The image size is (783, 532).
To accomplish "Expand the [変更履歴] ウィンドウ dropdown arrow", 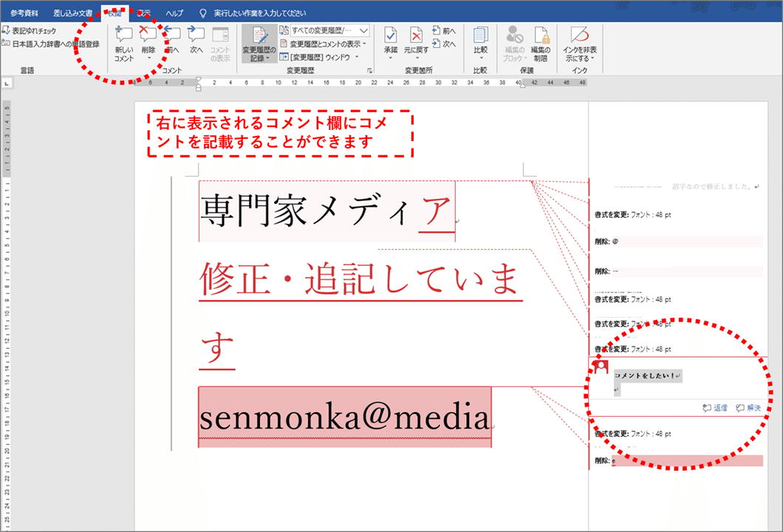I will tap(357, 58).
